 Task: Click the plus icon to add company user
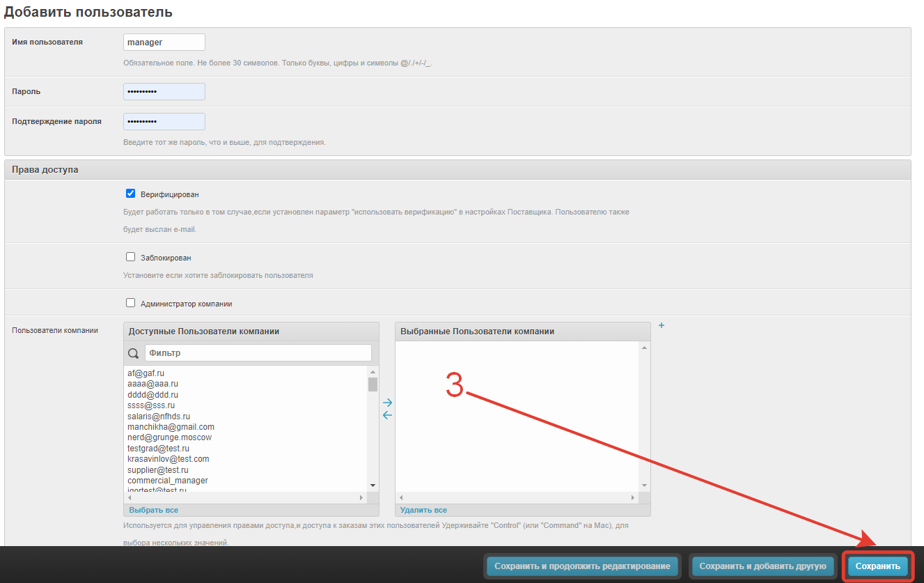click(661, 325)
